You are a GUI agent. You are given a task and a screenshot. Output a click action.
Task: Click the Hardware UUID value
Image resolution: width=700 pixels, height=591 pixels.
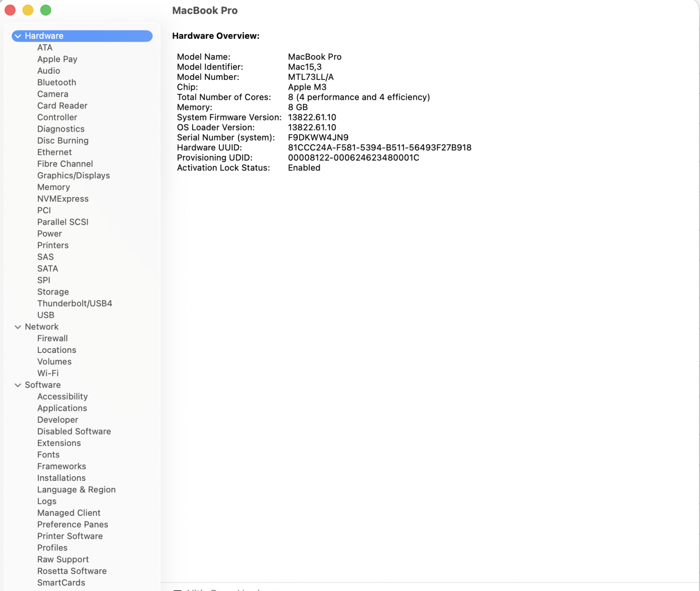(379, 148)
